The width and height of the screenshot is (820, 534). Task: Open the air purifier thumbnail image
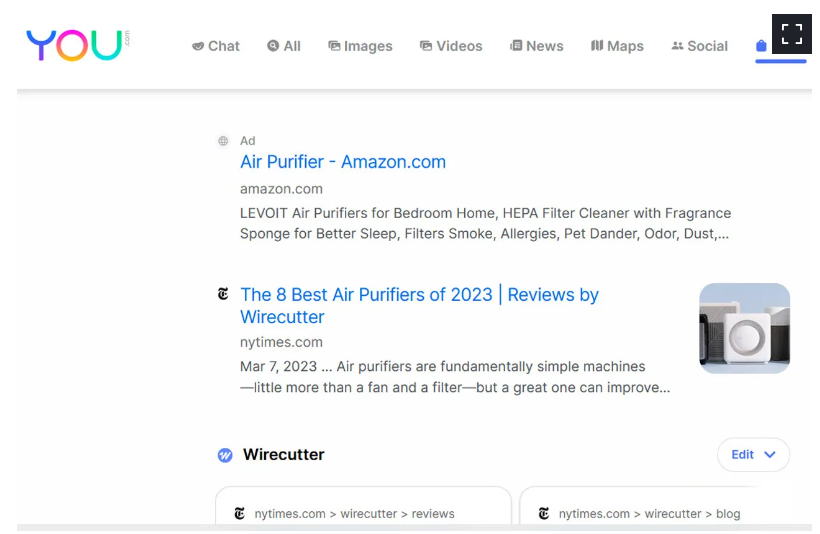(x=744, y=328)
